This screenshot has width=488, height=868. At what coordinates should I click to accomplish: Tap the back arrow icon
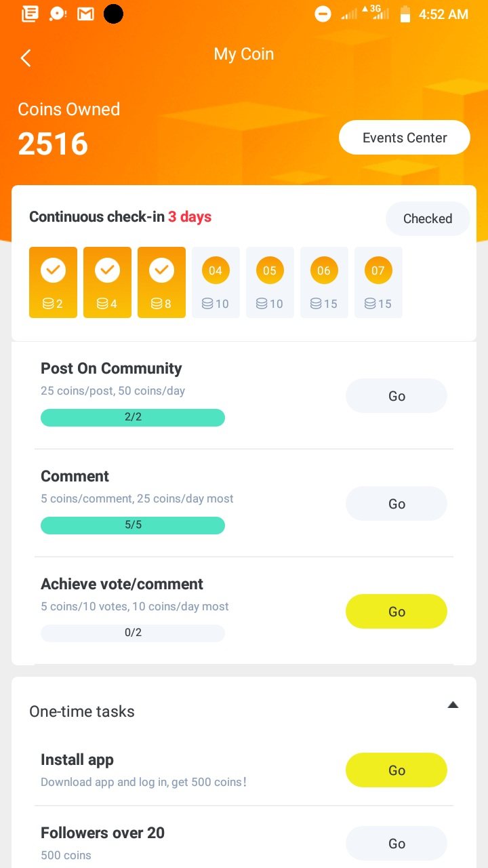26,58
